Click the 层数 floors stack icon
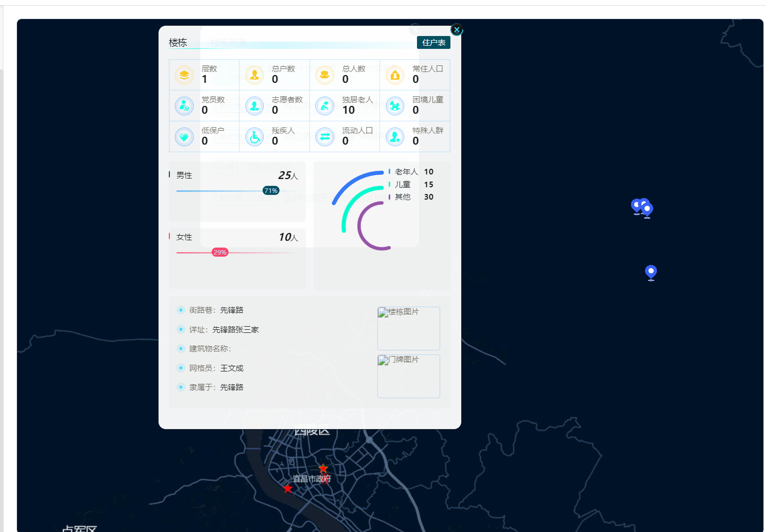 pyautogui.click(x=184, y=75)
